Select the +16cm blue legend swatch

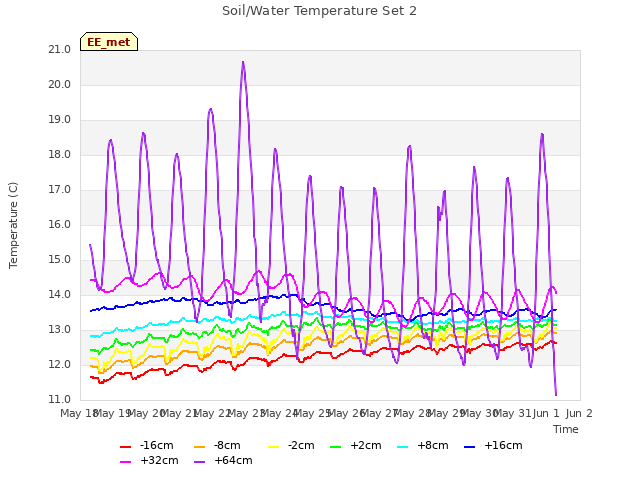click(x=470, y=447)
